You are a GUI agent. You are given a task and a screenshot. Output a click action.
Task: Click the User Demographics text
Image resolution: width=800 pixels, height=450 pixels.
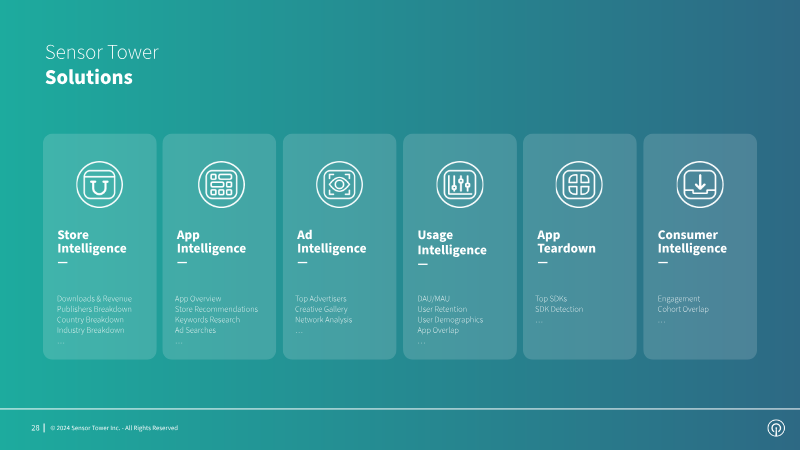450,320
